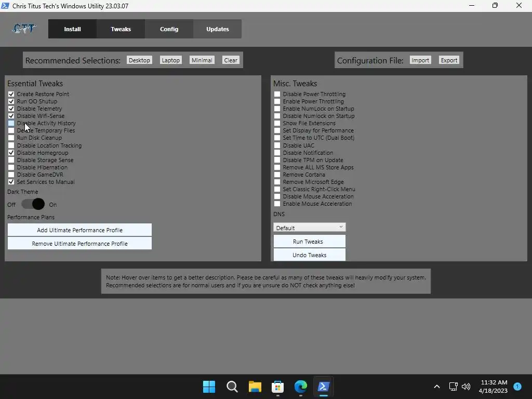The width and height of the screenshot is (532, 399).
Task: Switch to the Updates tab
Action: (218, 29)
